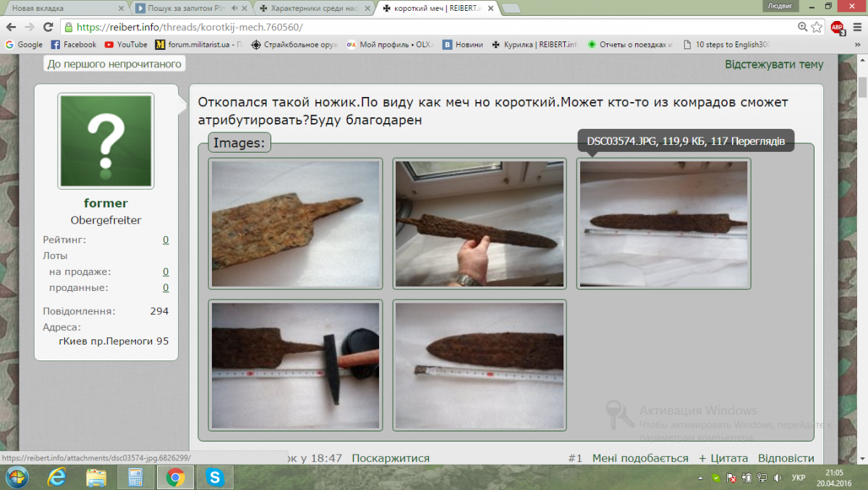Screen dimensions: 868x490
Task: Click УКР keyboard language indicator
Action: pyautogui.click(x=799, y=478)
